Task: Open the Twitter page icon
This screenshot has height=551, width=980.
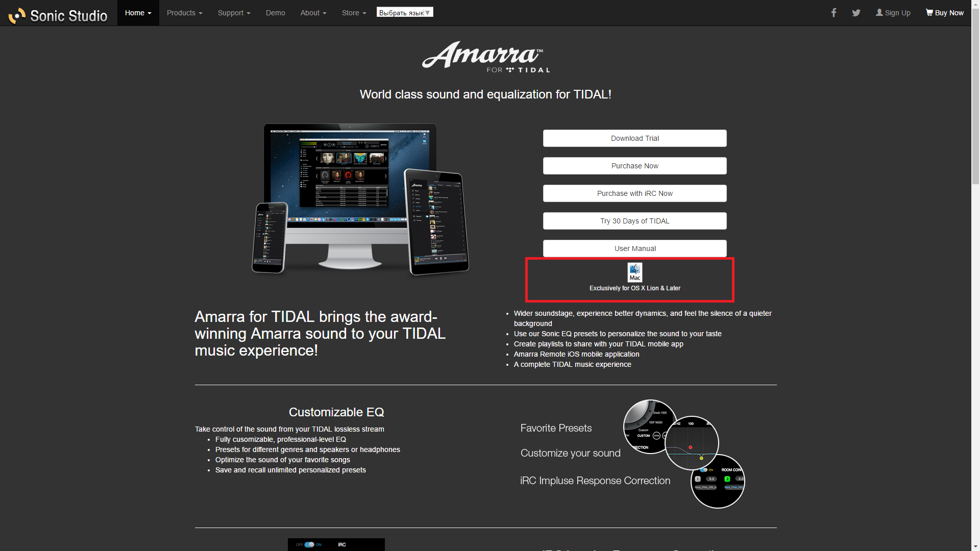Action: coord(856,13)
